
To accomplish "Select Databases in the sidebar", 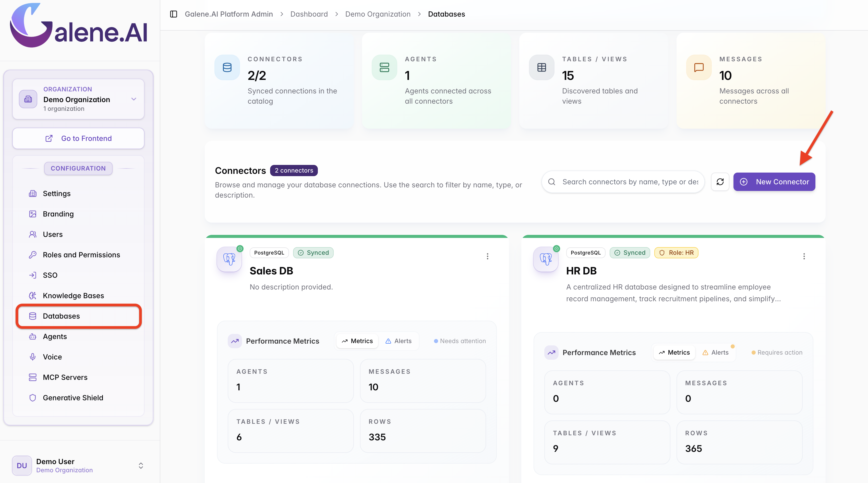I will 79,316.
